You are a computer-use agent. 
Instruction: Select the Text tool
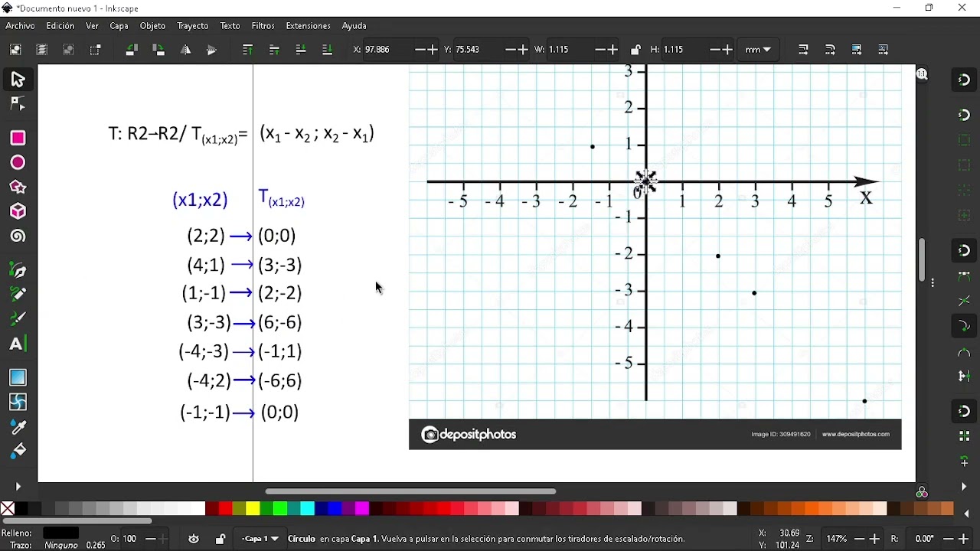[18, 344]
